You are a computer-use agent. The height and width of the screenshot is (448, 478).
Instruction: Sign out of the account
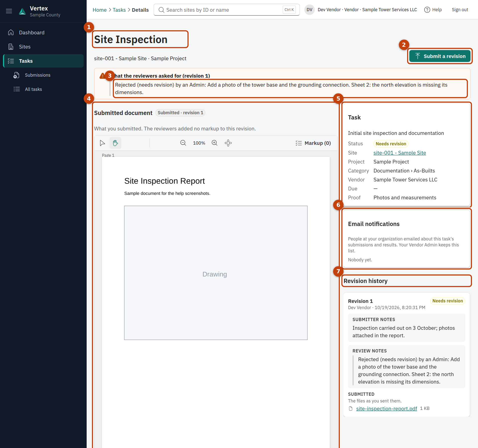coord(460,10)
